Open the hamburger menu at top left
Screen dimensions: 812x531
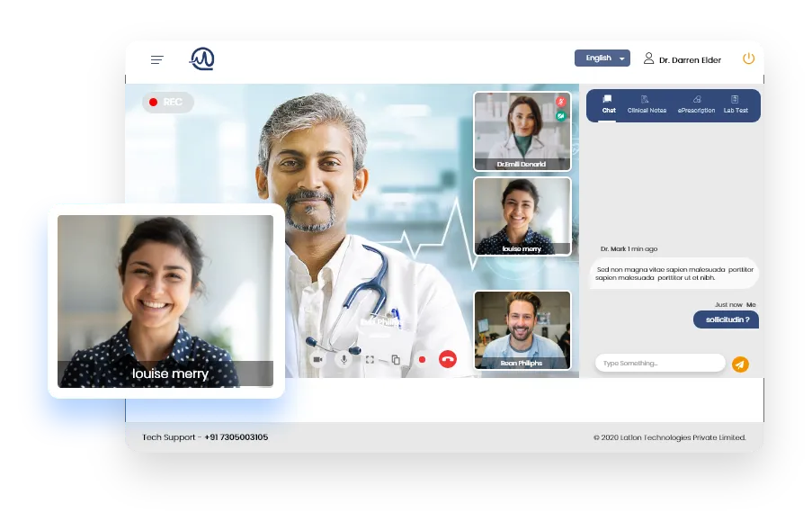[156, 58]
